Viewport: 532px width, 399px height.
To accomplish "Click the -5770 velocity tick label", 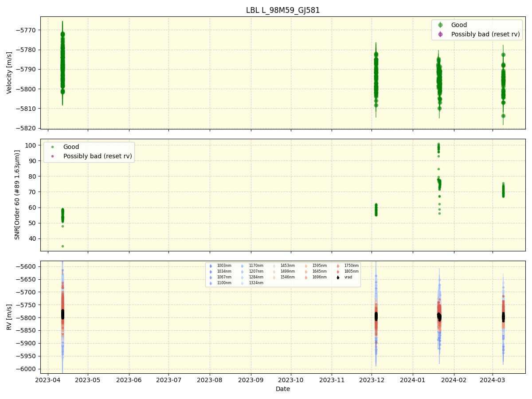I will coord(27,30).
